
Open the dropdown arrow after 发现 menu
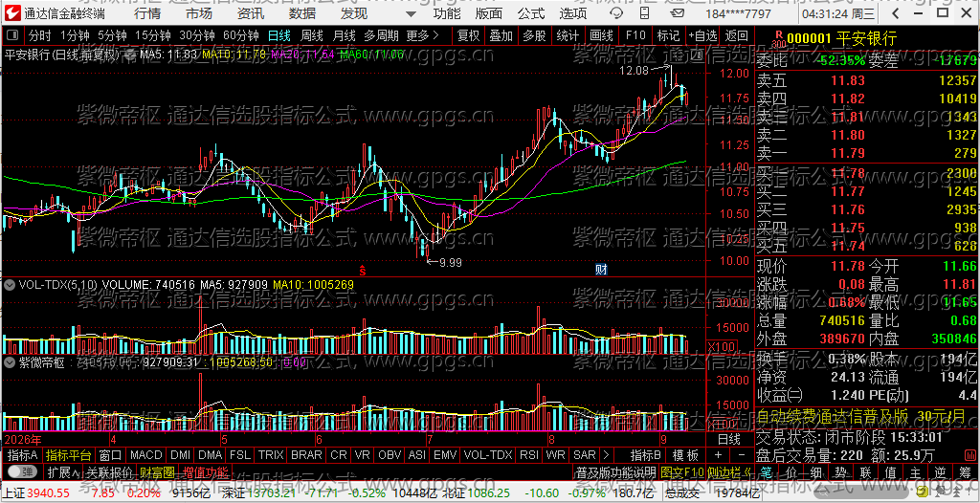411,13
